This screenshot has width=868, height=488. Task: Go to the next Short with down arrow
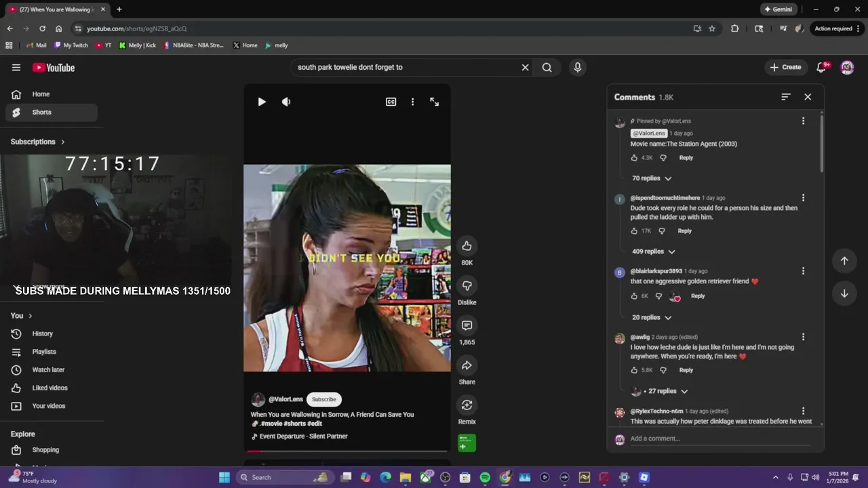click(844, 293)
